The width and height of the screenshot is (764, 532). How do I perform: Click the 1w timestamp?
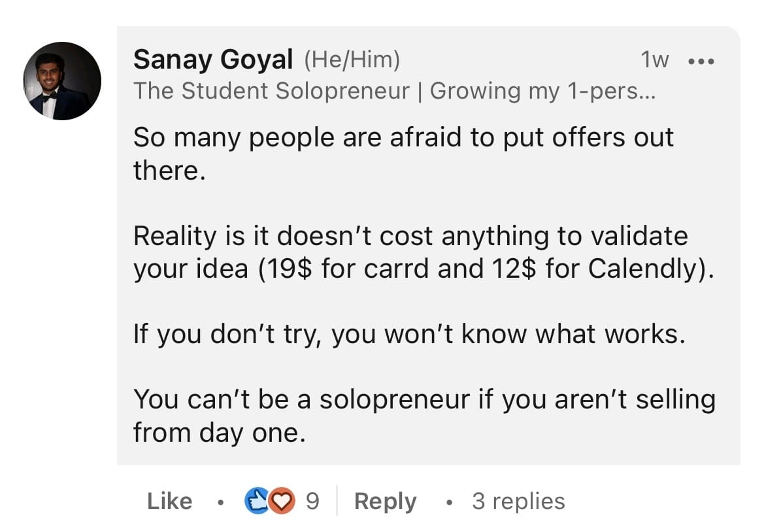[x=654, y=60]
